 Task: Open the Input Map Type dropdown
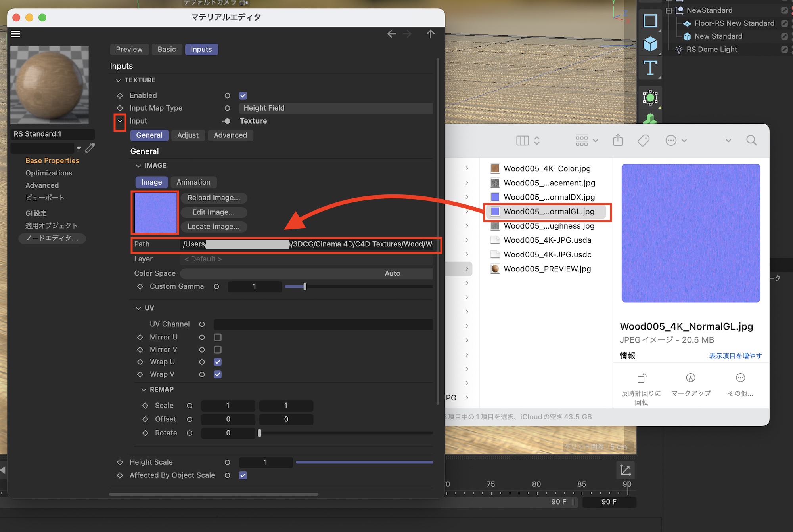(x=335, y=108)
